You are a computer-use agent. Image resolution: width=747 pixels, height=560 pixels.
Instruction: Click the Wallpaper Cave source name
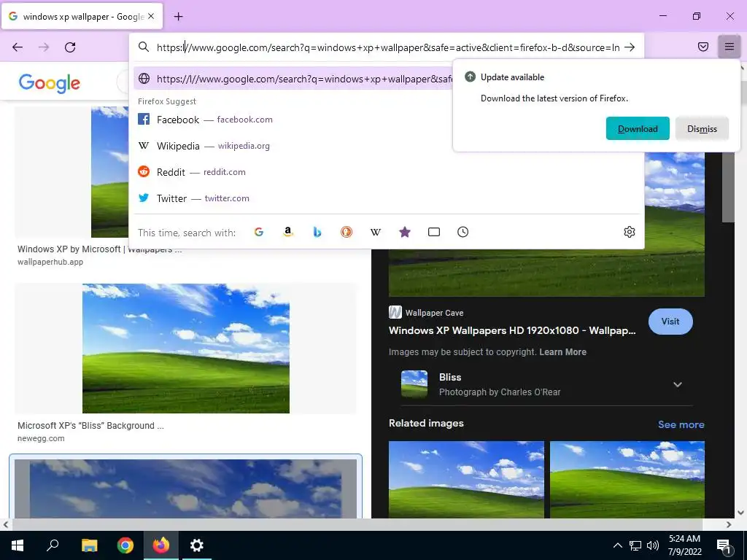434,313
